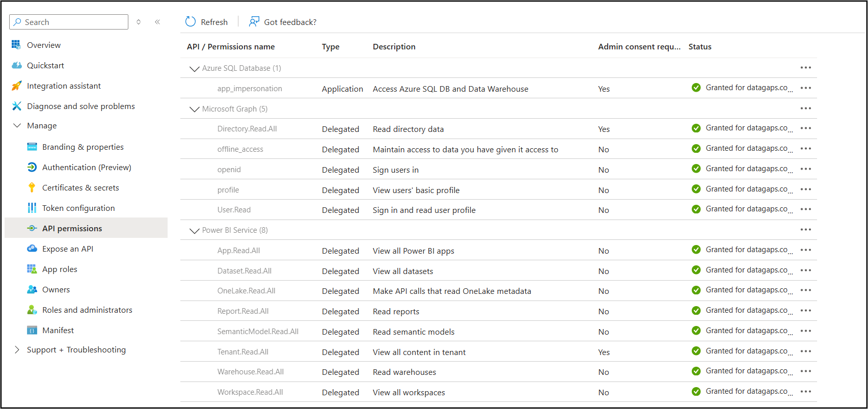Collapse the sidebar with double chevron
Viewport: 868px width, 409px height.
pyautogui.click(x=157, y=22)
